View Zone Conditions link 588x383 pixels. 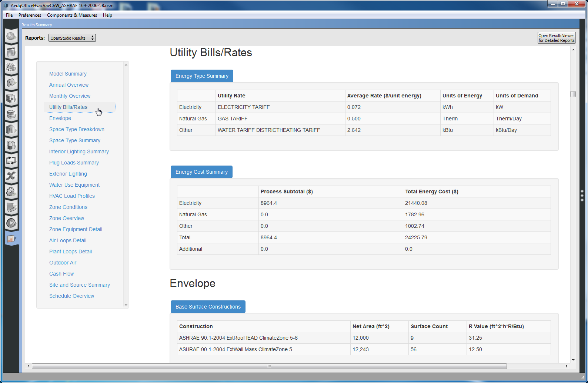tap(68, 207)
